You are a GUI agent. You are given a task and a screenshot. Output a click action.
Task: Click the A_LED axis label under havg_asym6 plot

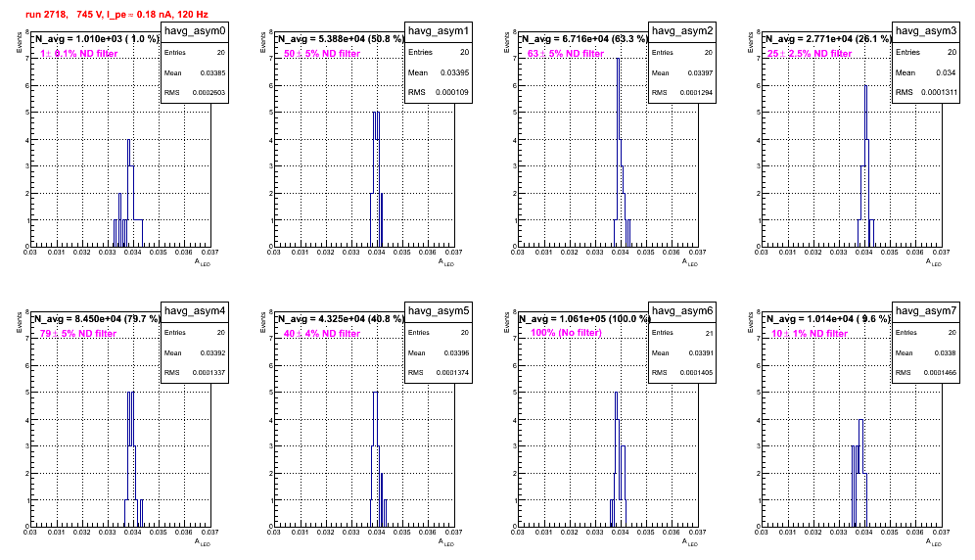click(x=690, y=542)
